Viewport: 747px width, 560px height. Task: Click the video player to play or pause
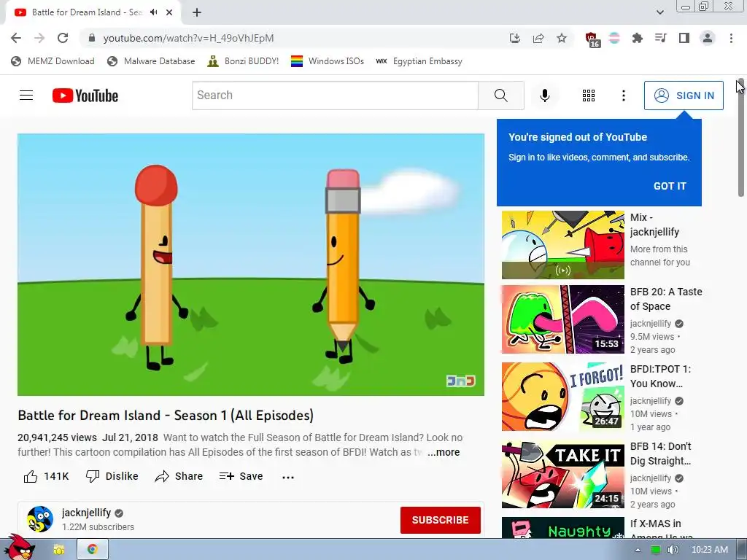click(251, 264)
